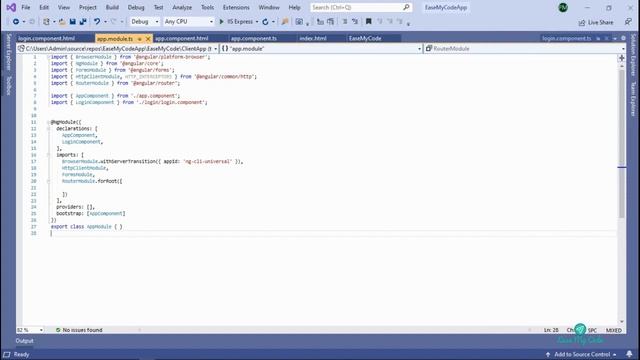Show the open documents list dropdown arrow
Viewport: 640px width, 360px height.
point(615,38)
